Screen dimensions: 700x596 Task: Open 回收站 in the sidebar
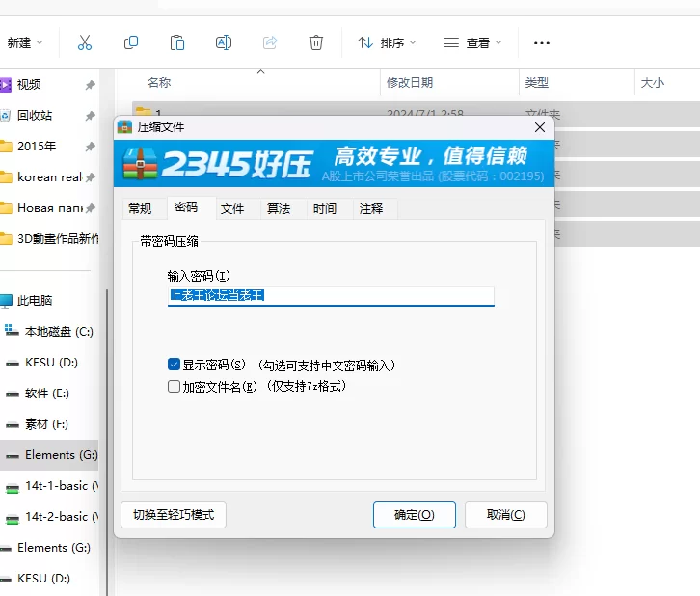(35, 115)
